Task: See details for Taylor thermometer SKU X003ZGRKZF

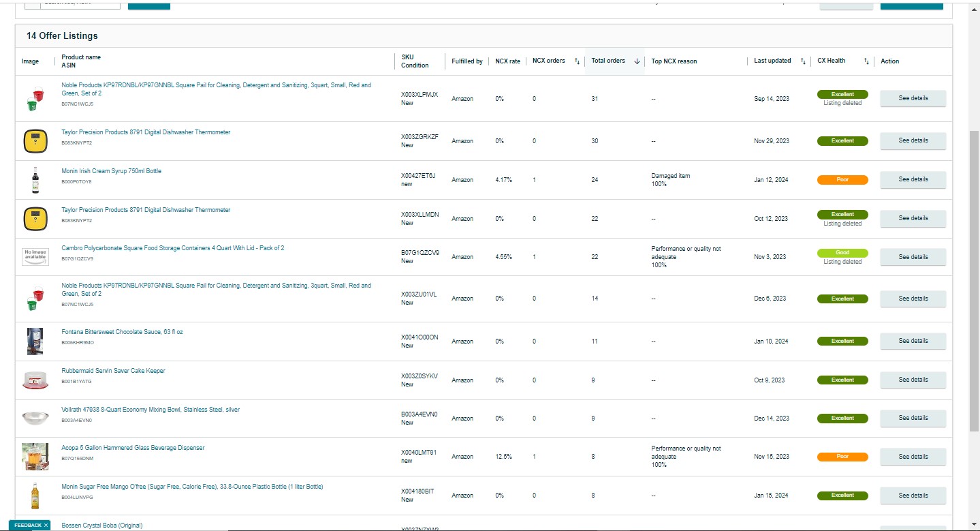Action: coord(913,141)
